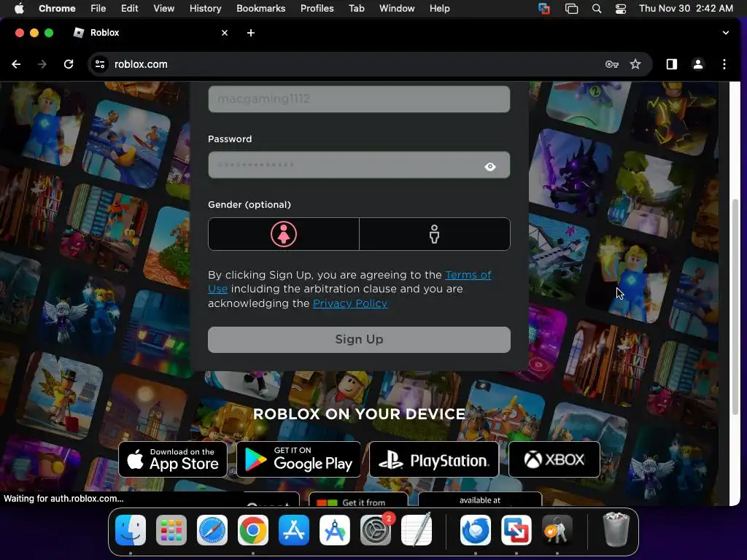Select the female gender option
This screenshot has width=747, height=560.
click(x=284, y=234)
